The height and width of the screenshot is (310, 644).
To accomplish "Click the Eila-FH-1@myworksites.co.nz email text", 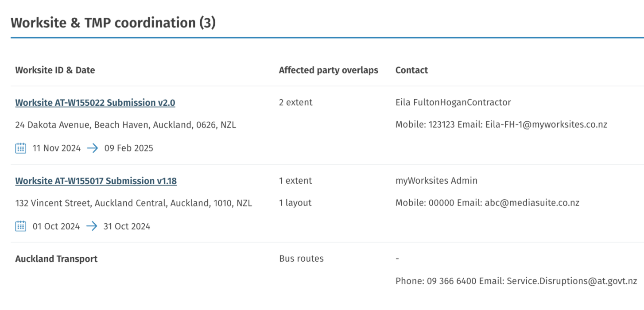I will pyautogui.click(x=546, y=124).
